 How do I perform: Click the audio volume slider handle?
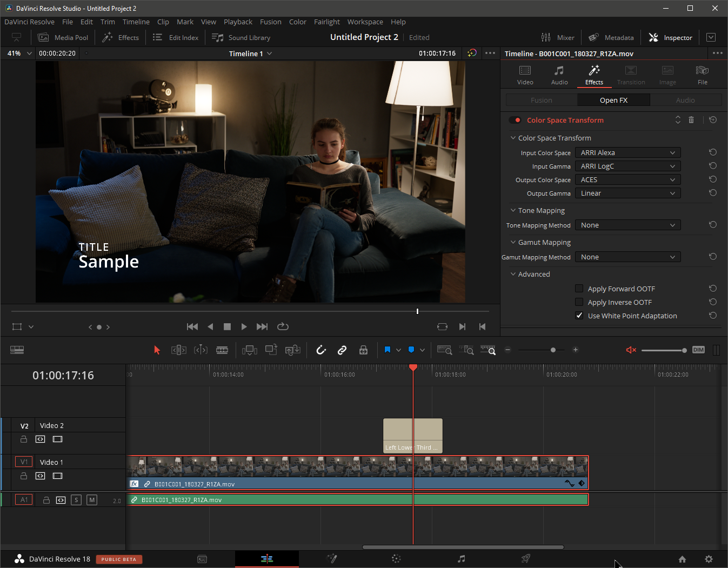tap(684, 350)
